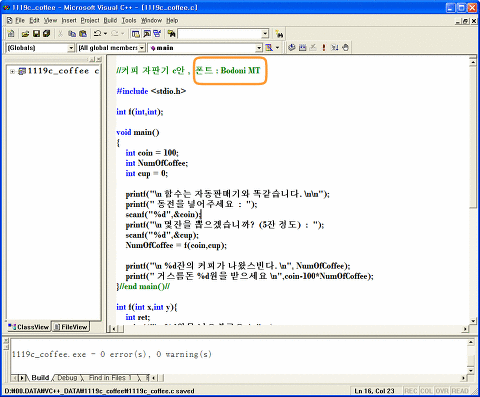The height and width of the screenshot is (397, 480).
Task: Click the code editor vertical scrollbar thumb
Action: click(x=473, y=137)
